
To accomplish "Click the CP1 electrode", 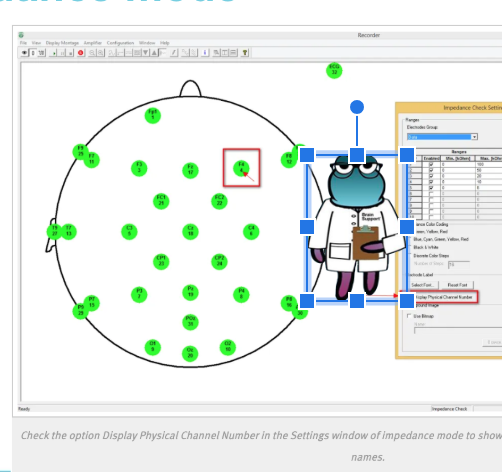I will [161, 262].
